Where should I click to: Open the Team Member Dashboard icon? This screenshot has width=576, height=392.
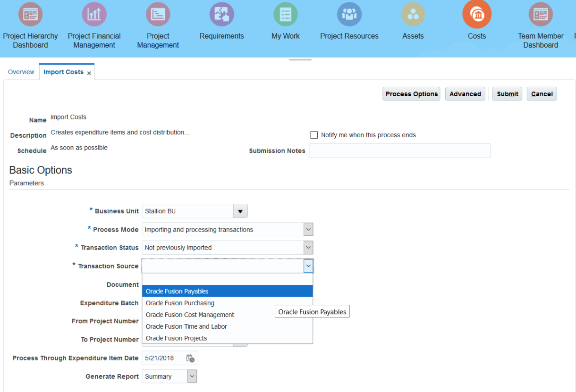pyautogui.click(x=541, y=15)
